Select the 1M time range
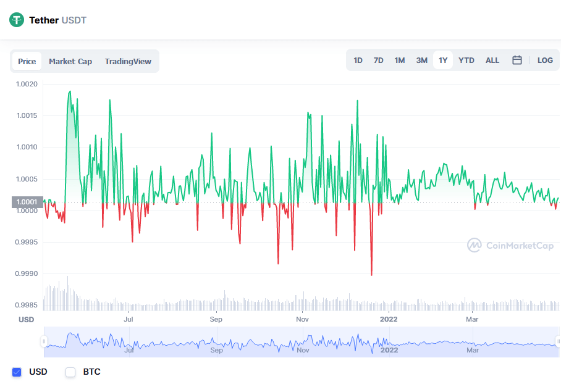561x392 pixels. click(x=400, y=60)
